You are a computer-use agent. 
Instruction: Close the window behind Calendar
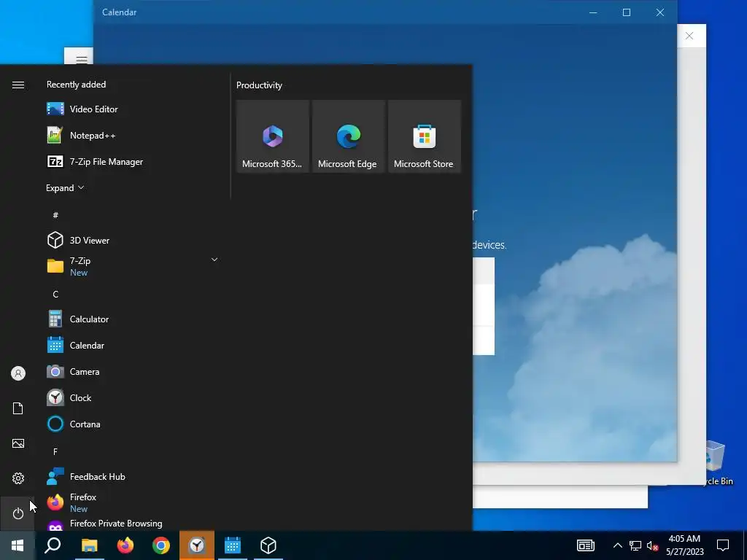pos(689,36)
